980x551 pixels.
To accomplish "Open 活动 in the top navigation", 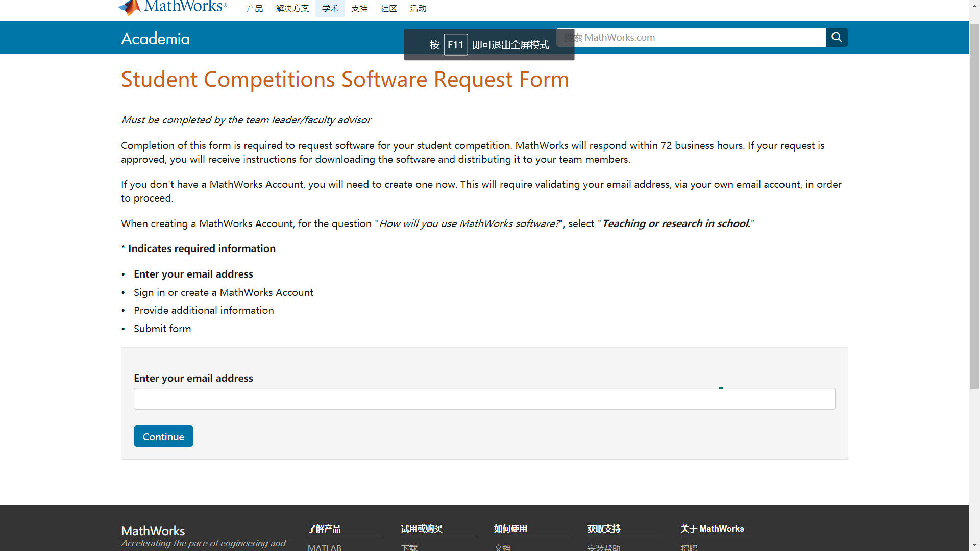I will [x=418, y=9].
